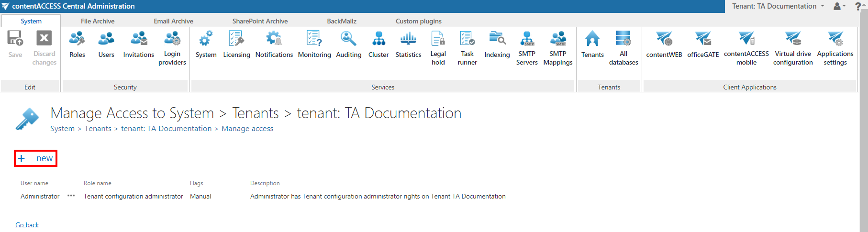
Task: Sort by the User name column header
Action: (34, 183)
